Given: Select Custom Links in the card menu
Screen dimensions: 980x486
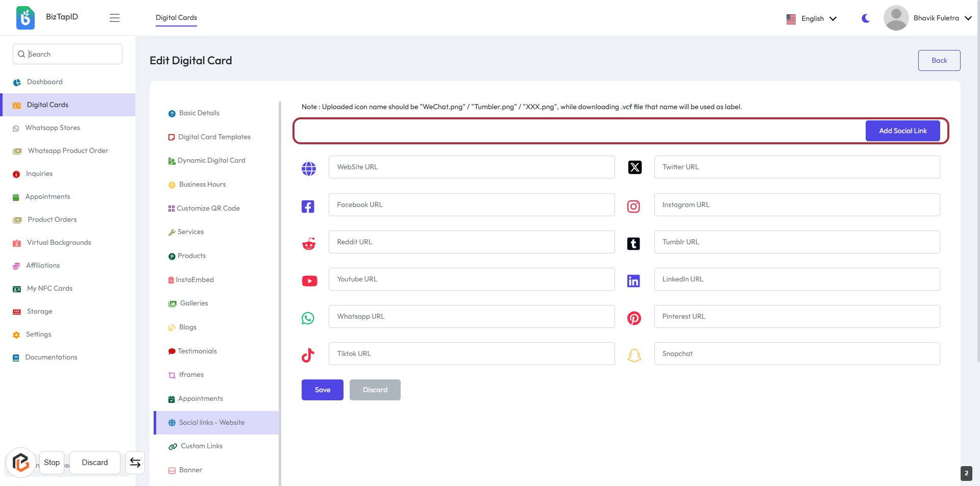Looking at the screenshot, I should pyautogui.click(x=202, y=446).
